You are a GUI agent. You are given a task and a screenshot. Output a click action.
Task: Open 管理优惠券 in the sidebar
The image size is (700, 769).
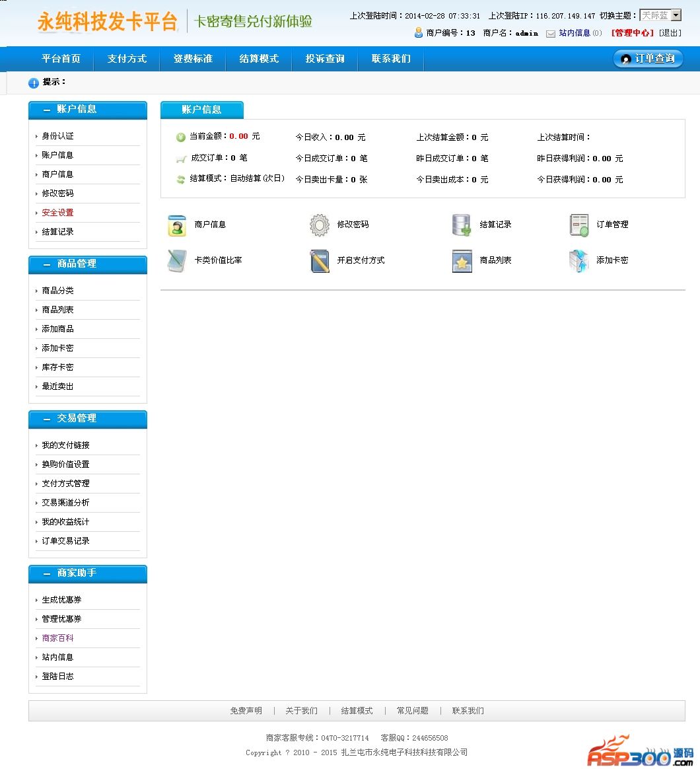(62, 618)
